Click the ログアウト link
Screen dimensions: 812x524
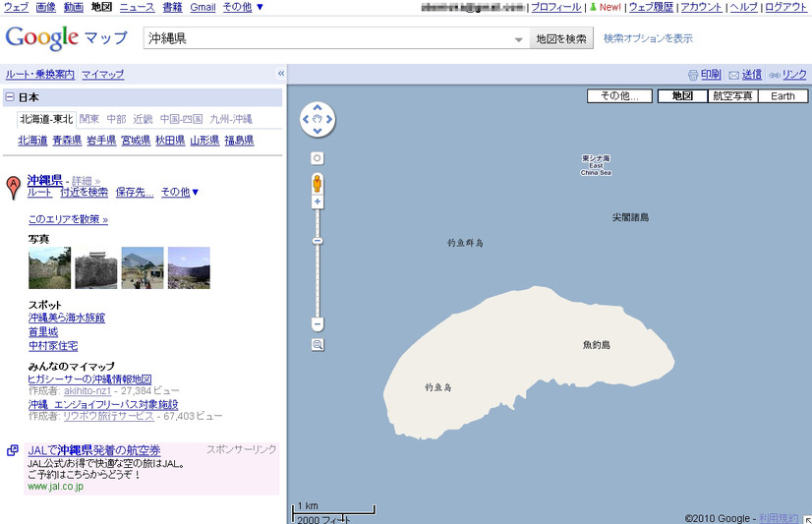tap(785, 7)
